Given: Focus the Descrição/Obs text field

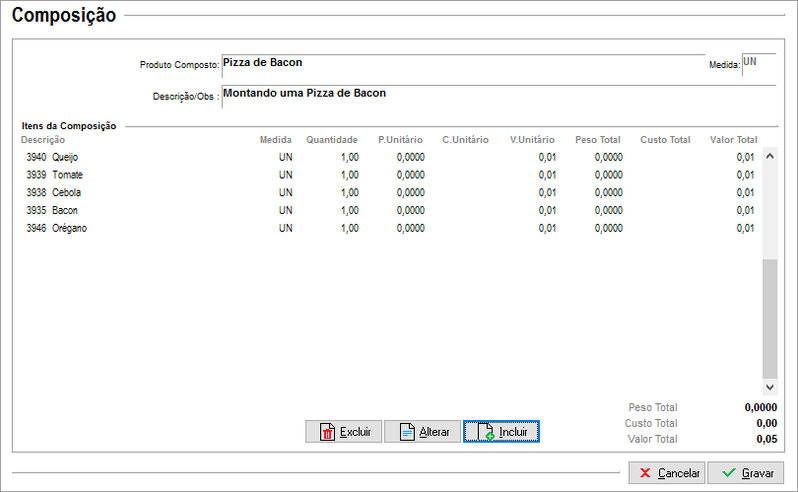Looking at the screenshot, I should click(497, 95).
